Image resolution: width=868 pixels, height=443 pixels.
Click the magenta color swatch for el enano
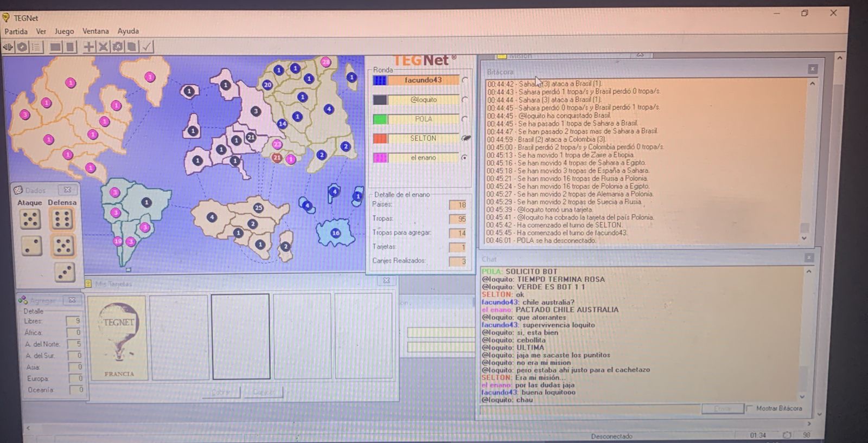click(x=380, y=158)
